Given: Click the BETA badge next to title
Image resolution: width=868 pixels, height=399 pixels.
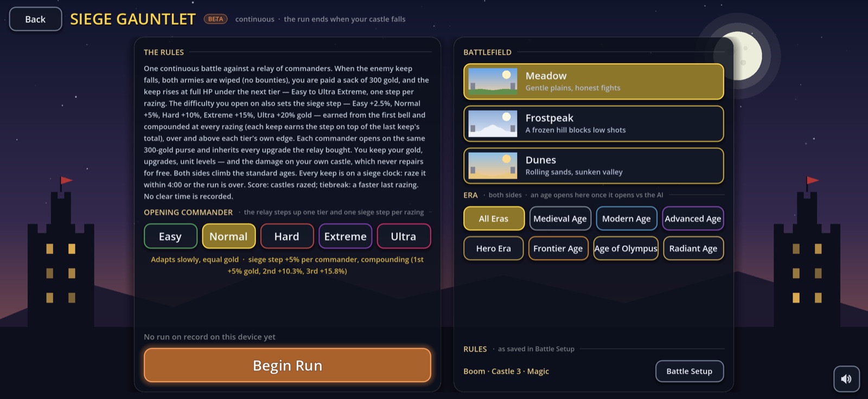Looking at the screenshot, I should click(x=215, y=19).
